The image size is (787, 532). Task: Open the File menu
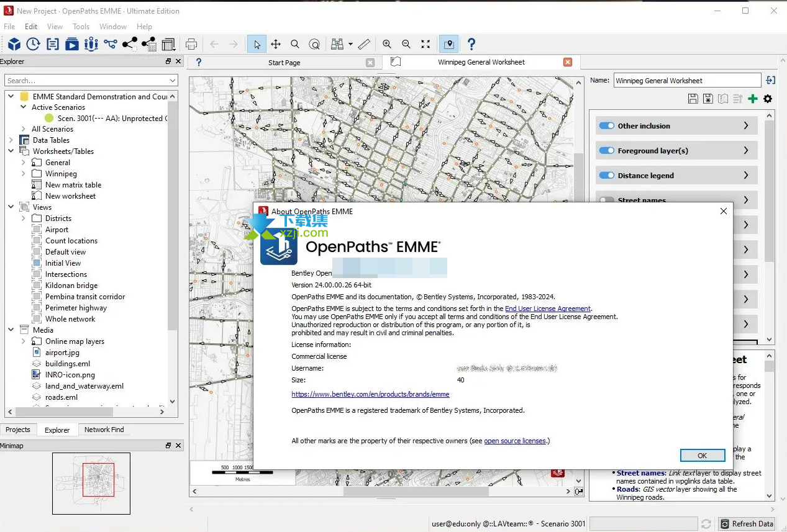[9, 27]
